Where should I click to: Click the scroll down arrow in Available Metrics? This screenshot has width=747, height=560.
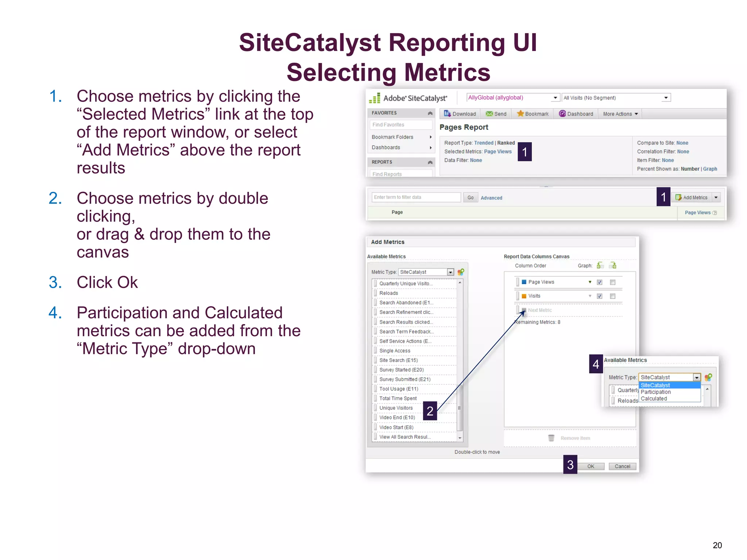(460, 438)
